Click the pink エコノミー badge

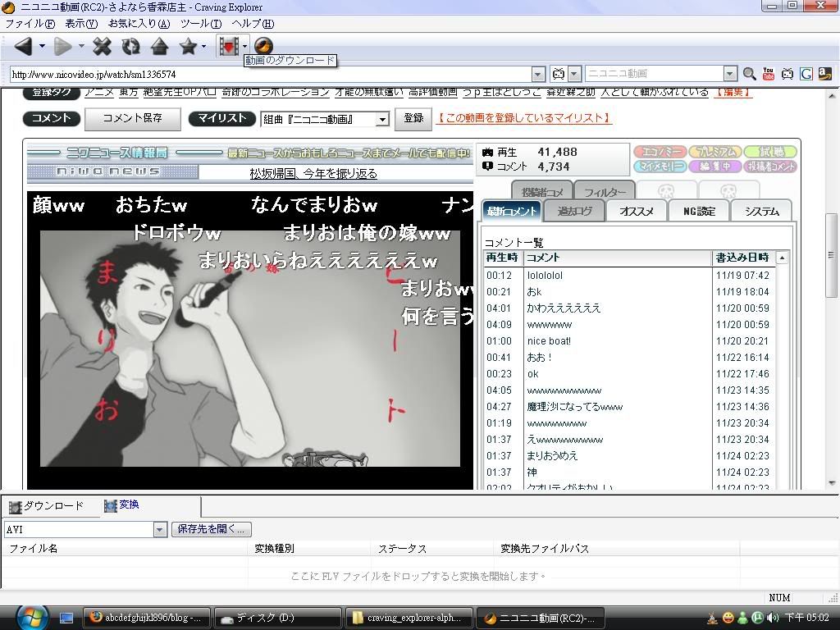pos(660,152)
